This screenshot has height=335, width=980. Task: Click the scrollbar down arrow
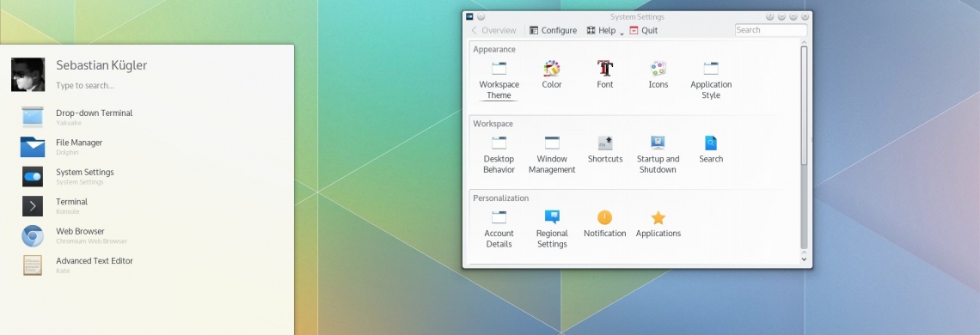point(804,259)
